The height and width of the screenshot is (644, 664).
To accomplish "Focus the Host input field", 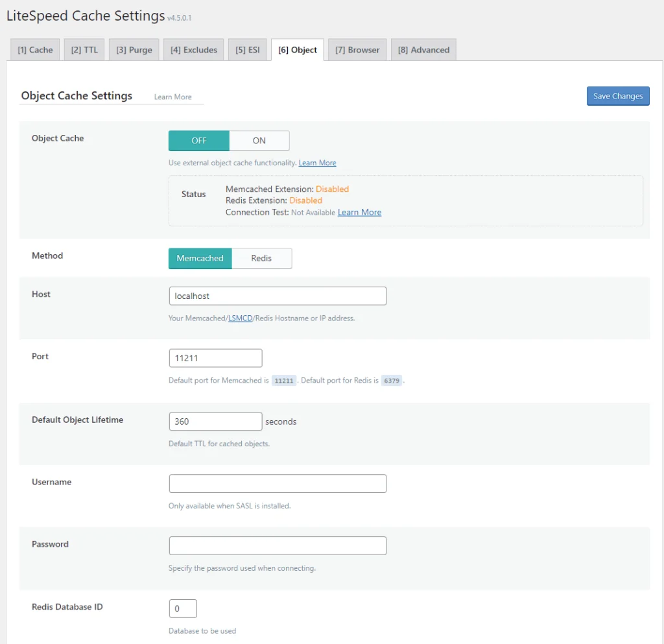I will pos(278,296).
